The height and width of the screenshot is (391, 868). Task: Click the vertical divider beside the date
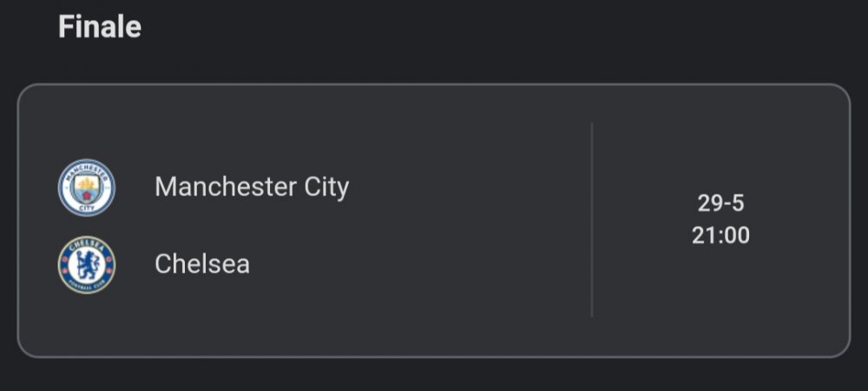pos(592,220)
